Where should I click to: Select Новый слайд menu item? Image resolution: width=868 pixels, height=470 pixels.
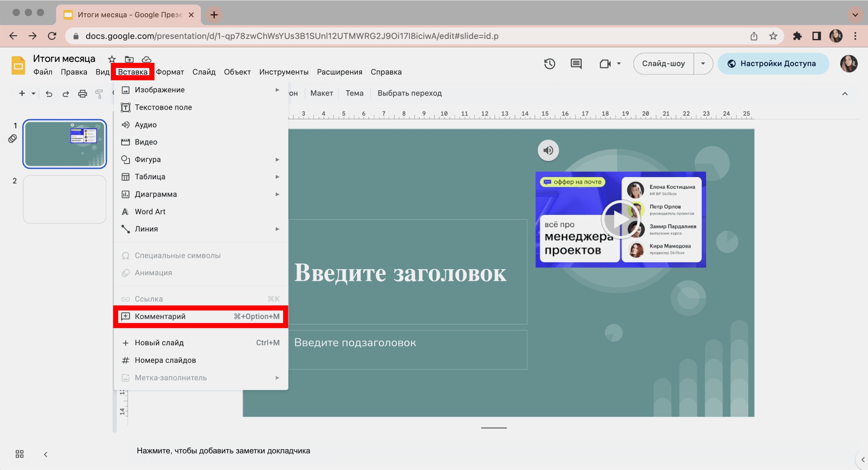click(x=159, y=342)
